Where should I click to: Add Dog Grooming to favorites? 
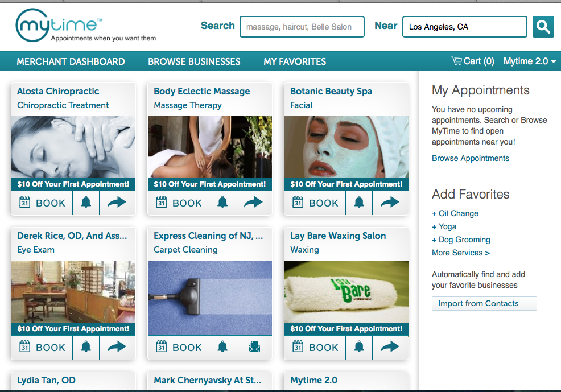pyautogui.click(x=461, y=240)
